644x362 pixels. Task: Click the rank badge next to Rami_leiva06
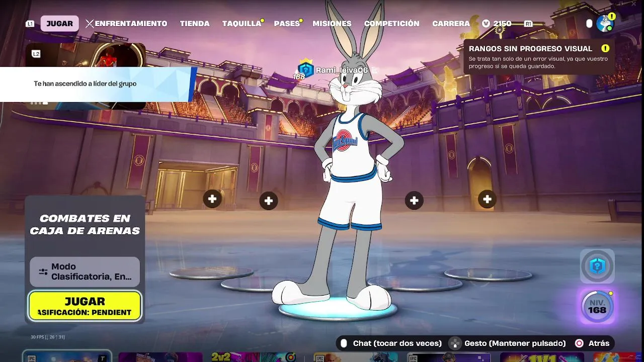(x=305, y=69)
